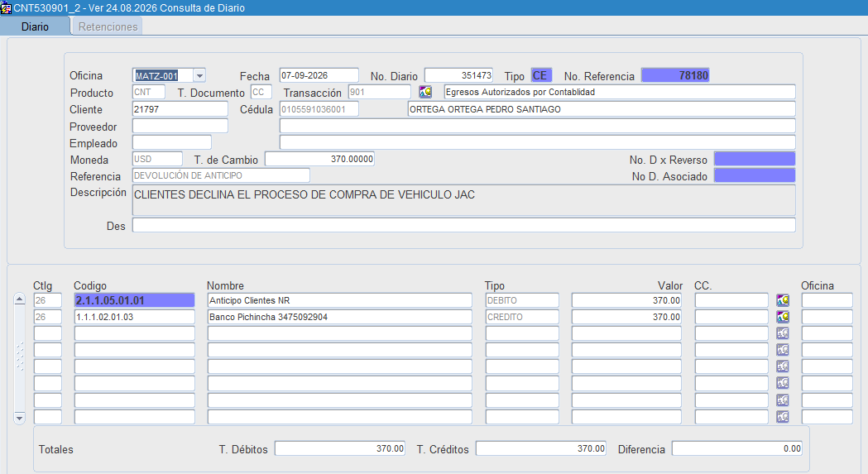The width and height of the screenshot is (868, 474).
Task: Switch to the Diario tab
Action: [35, 26]
